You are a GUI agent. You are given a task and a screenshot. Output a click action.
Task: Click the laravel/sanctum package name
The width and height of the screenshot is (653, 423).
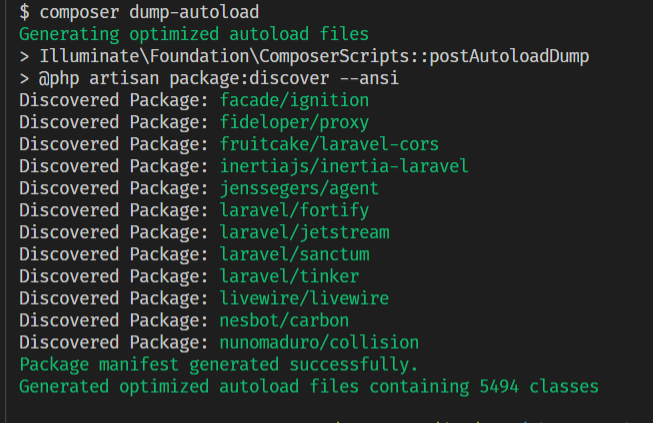click(294, 254)
